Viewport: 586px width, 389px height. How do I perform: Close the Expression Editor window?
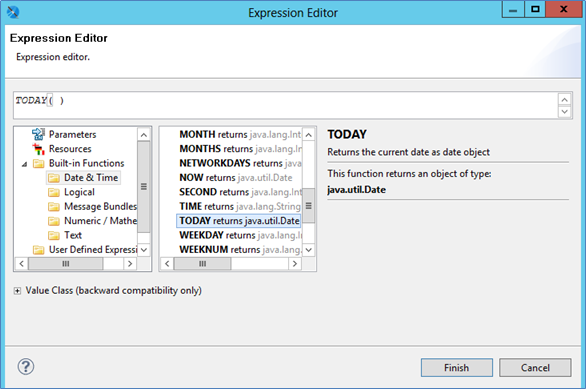pyautogui.click(x=564, y=9)
